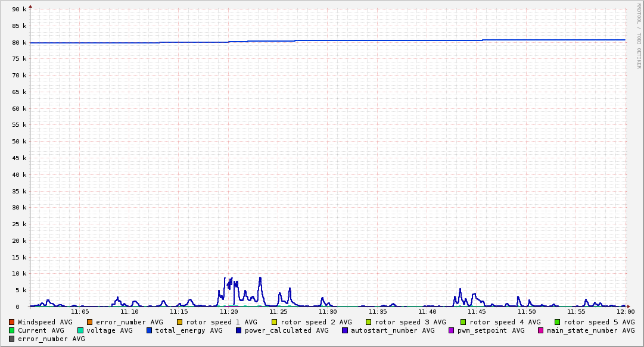Image resolution: width=644 pixels, height=347 pixels.
Task: Click the yellow rotor speed 2 AVG swatch
Action: click(275, 322)
